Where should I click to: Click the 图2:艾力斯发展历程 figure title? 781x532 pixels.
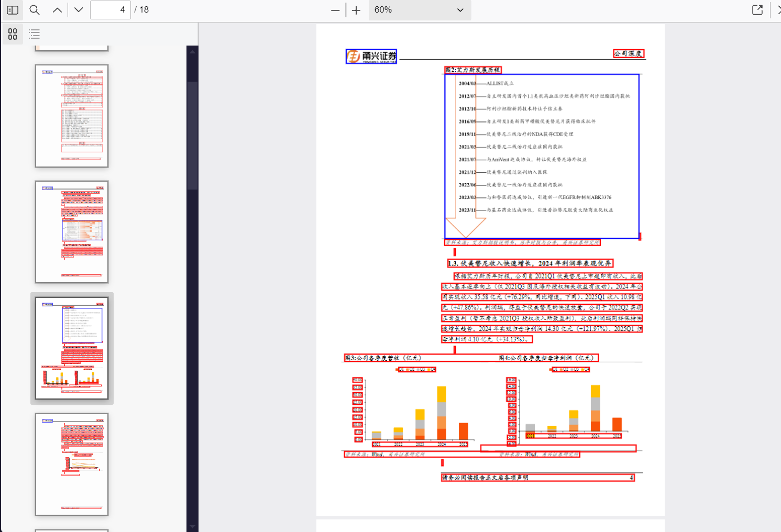473,70
